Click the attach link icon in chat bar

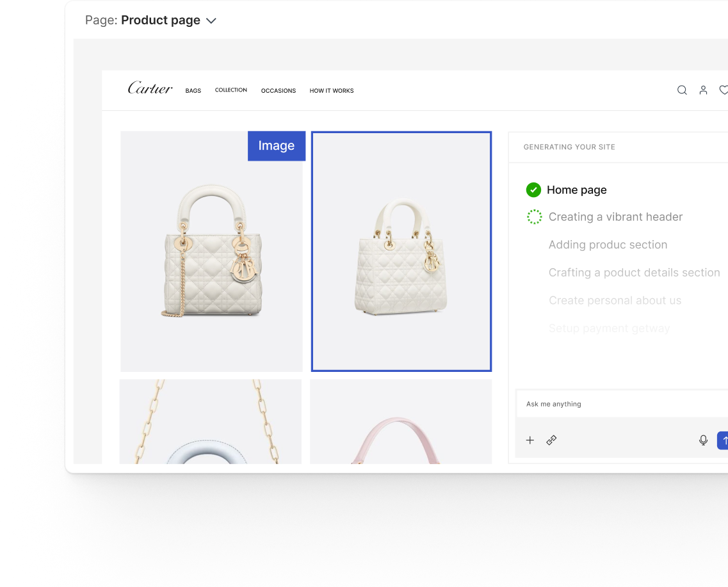coord(551,440)
